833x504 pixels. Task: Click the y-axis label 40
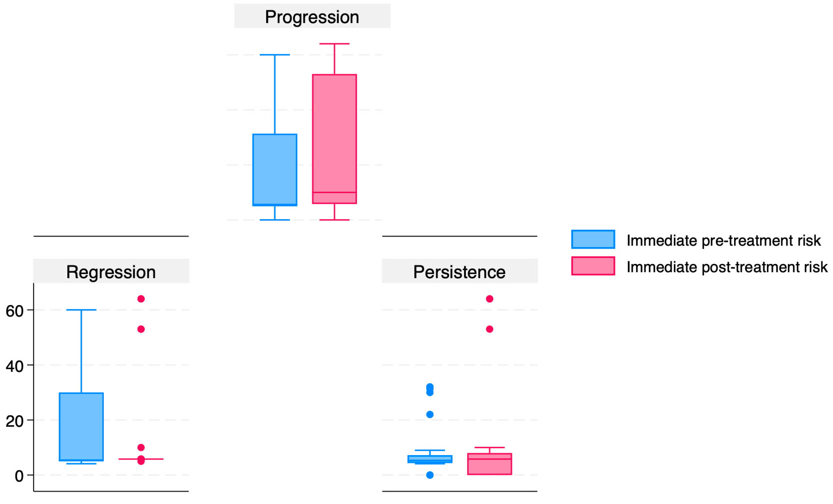[15, 366]
